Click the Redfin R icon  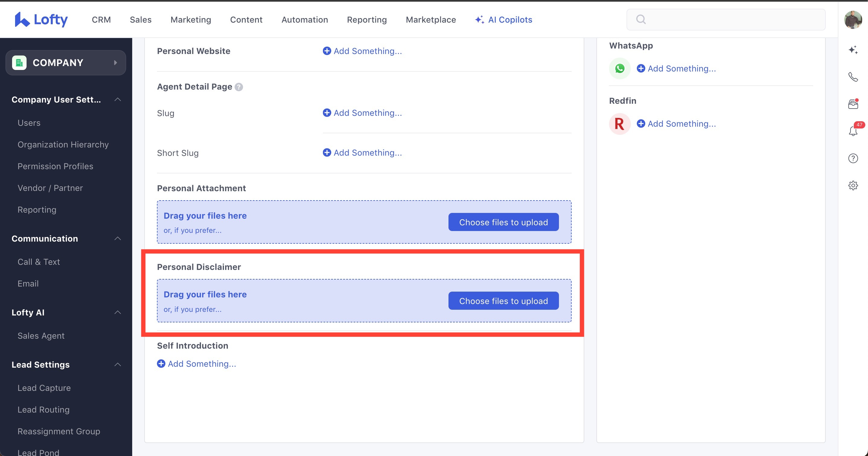[x=620, y=124]
